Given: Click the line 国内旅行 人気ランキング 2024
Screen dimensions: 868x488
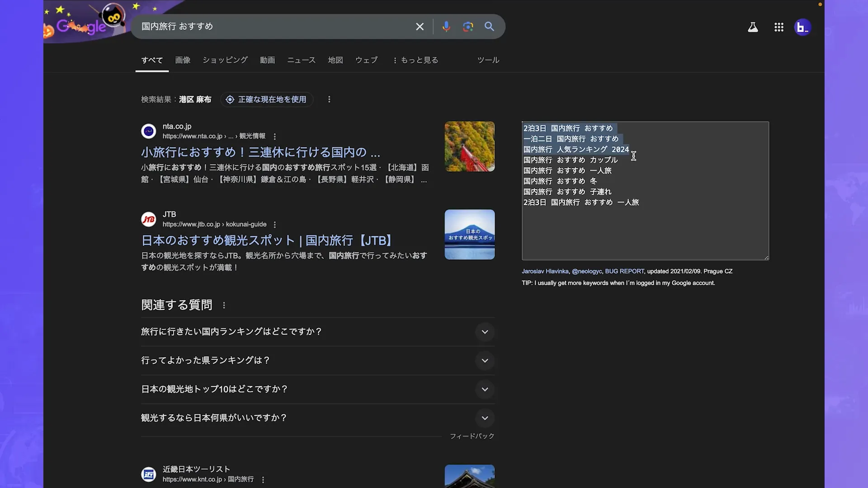Looking at the screenshot, I should [576, 150].
